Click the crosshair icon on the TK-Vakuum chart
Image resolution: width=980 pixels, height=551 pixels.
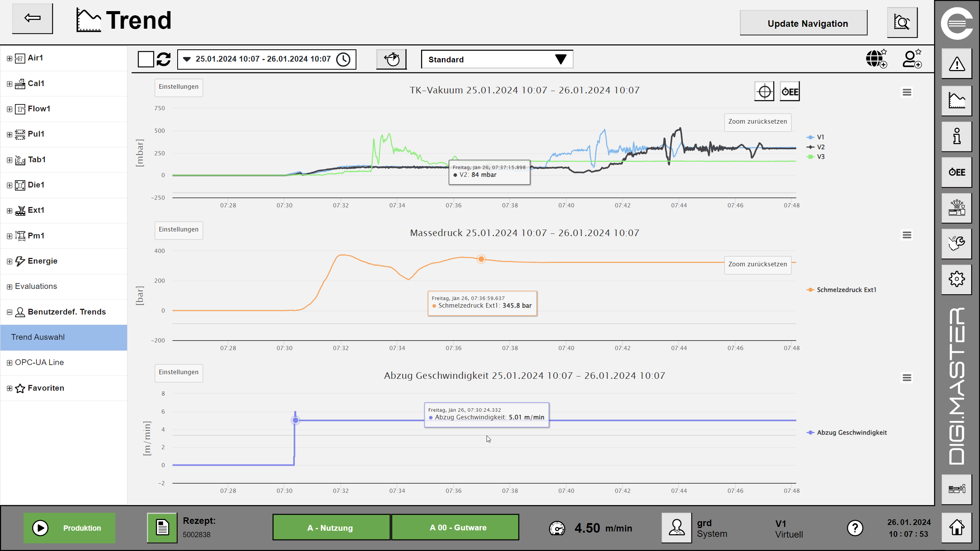click(764, 92)
